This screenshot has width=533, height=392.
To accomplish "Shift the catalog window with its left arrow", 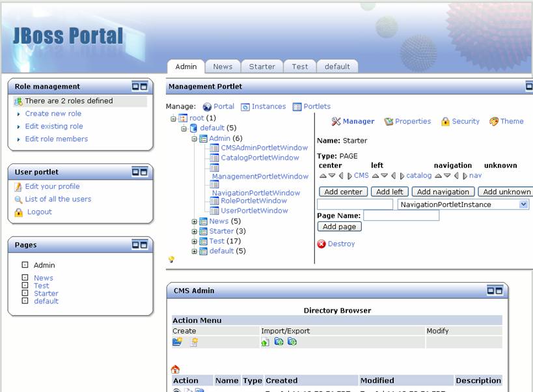I will pyautogui.click(x=393, y=176).
